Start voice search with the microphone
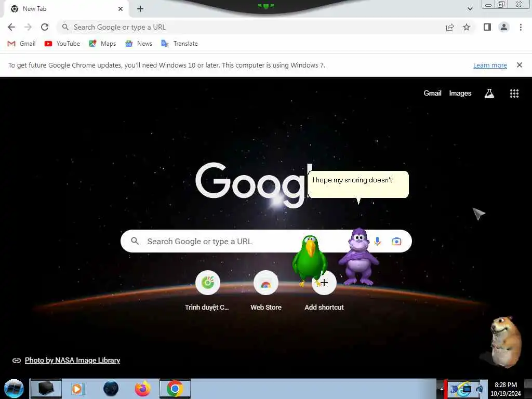 pos(377,241)
